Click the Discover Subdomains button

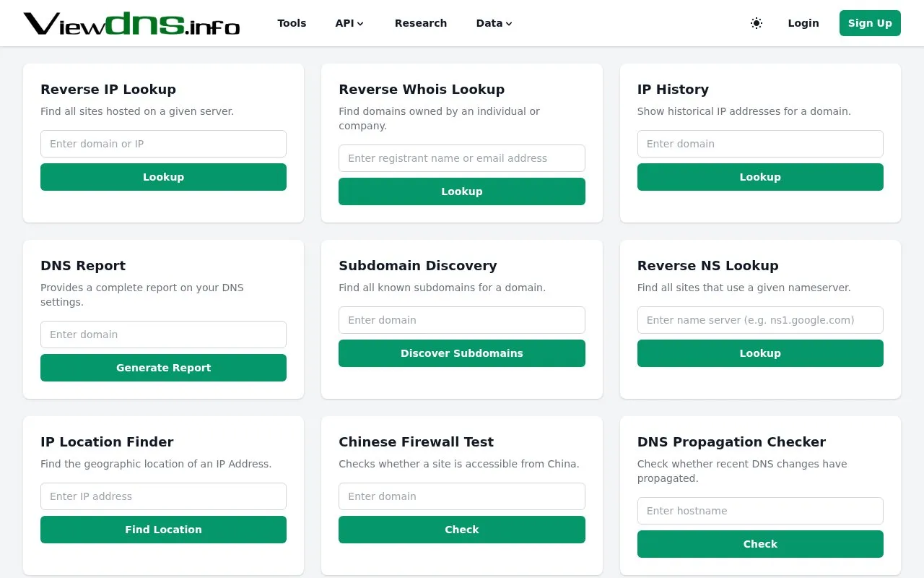462,353
